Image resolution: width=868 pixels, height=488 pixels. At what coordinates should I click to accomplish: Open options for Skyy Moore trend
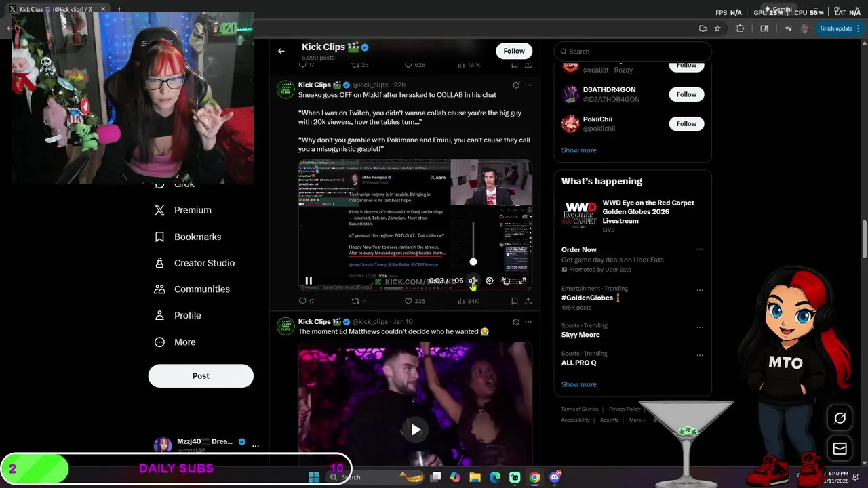pos(700,327)
